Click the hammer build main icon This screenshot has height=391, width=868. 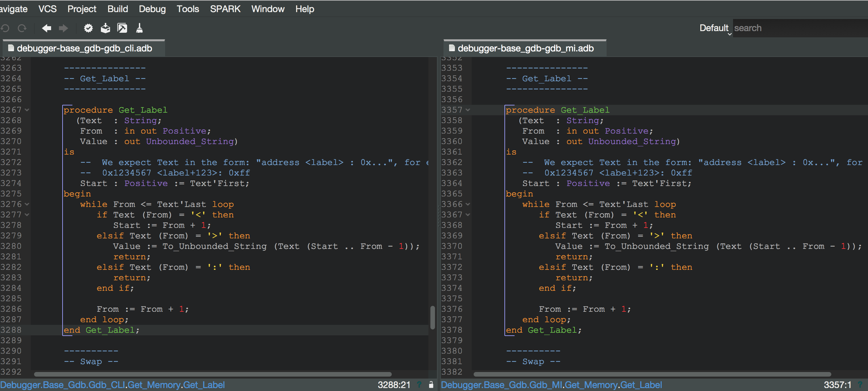click(122, 28)
